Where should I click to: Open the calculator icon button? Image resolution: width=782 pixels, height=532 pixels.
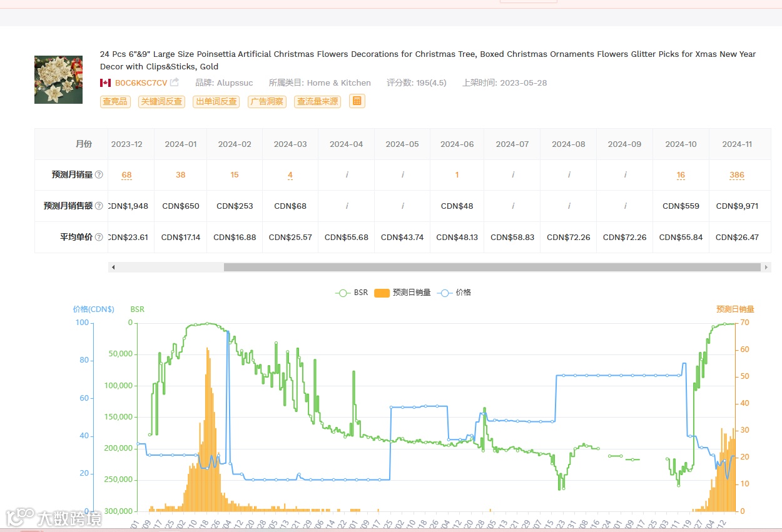click(x=357, y=101)
